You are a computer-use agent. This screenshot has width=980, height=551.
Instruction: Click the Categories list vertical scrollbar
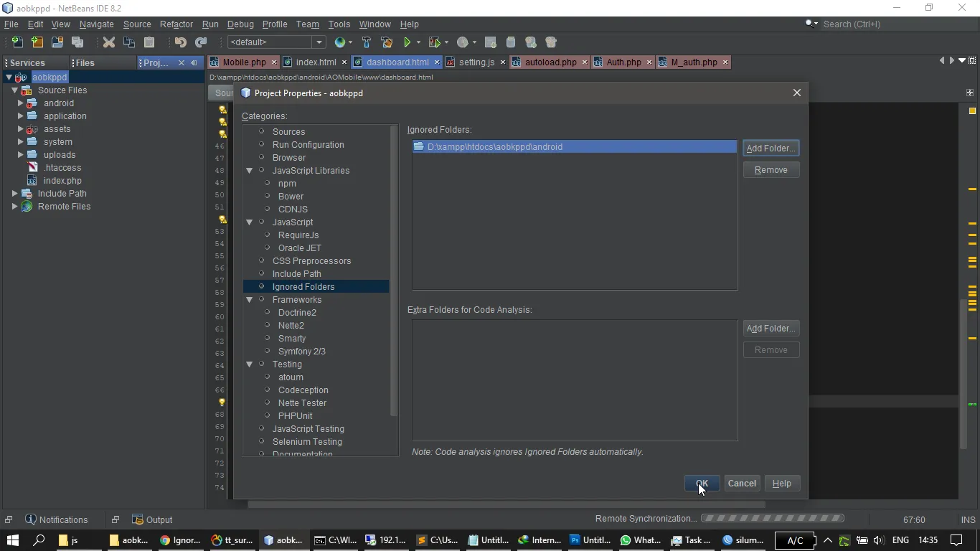point(393,273)
